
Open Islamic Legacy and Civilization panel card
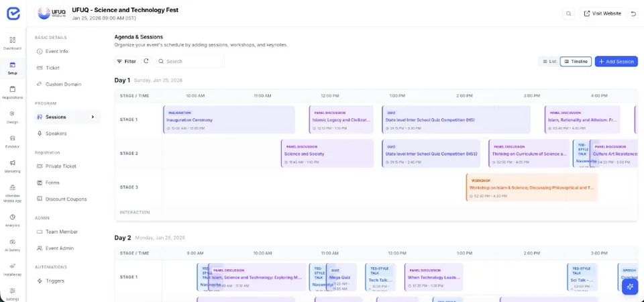click(x=341, y=119)
